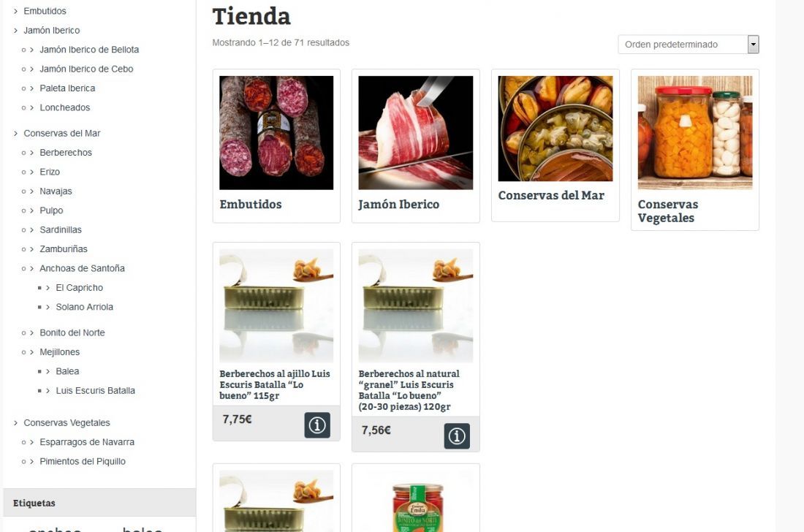804x532 pixels.
Task: Open Jamón Iberico category image
Action: (415, 133)
